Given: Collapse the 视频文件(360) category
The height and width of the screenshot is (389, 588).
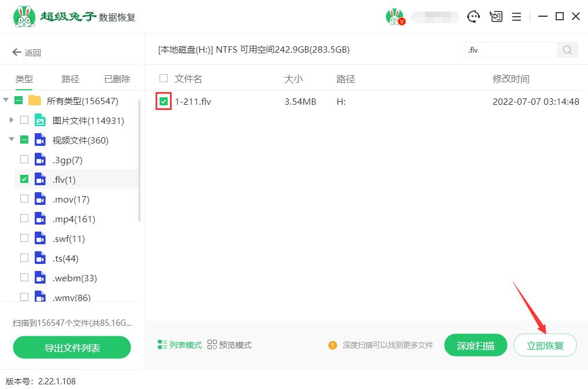Looking at the screenshot, I should pyautogui.click(x=12, y=140).
